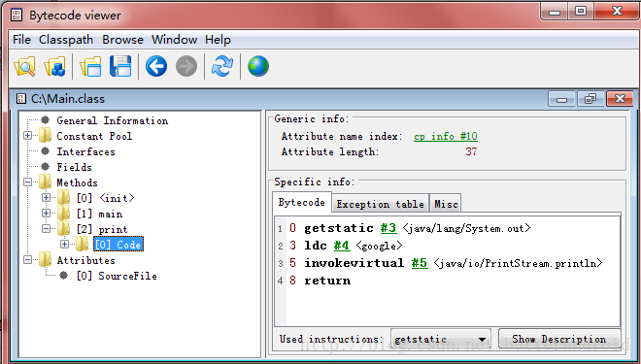This screenshot has width=641, height=364.
Task: Click the C:\Main.class internal window icon
Action: tap(20, 98)
